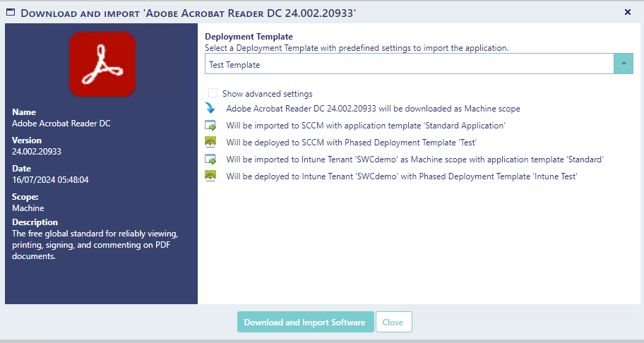The image size is (644, 343).
Task: Click the date value '16/07/2024 05:48:04'
Action: [50, 180]
